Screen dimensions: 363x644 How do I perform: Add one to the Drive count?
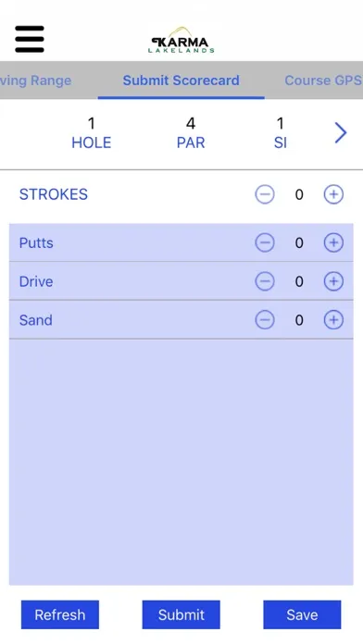tap(333, 281)
